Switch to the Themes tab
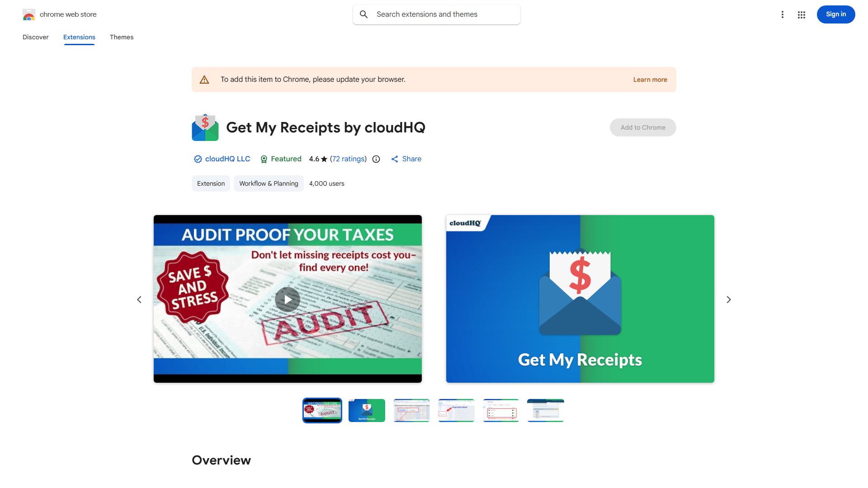 click(122, 37)
